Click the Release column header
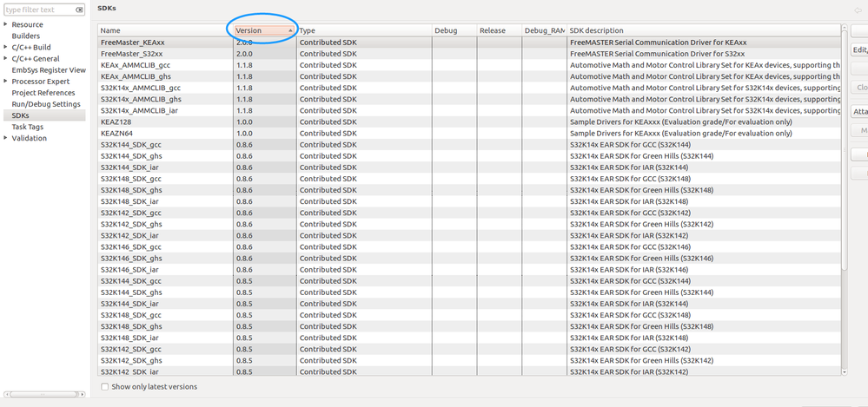 click(x=500, y=30)
